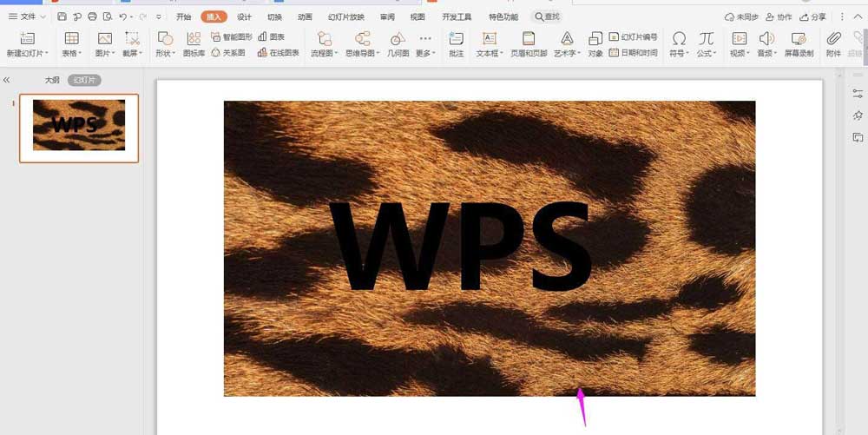Open the More (更多) insert options
The width and height of the screenshot is (868, 435).
click(425, 44)
